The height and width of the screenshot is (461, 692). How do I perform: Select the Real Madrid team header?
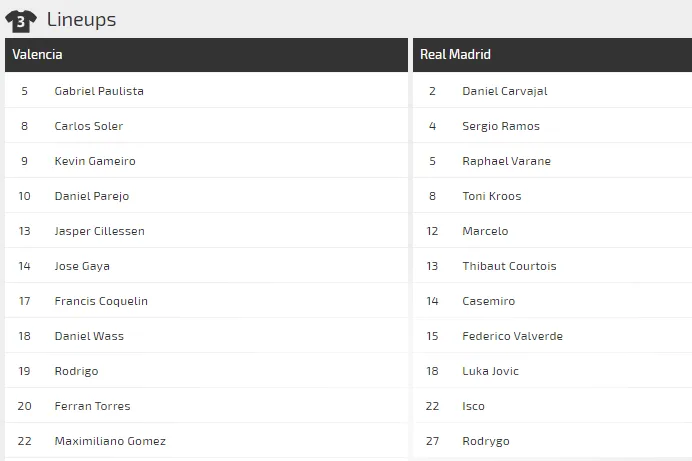[x=455, y=55]
